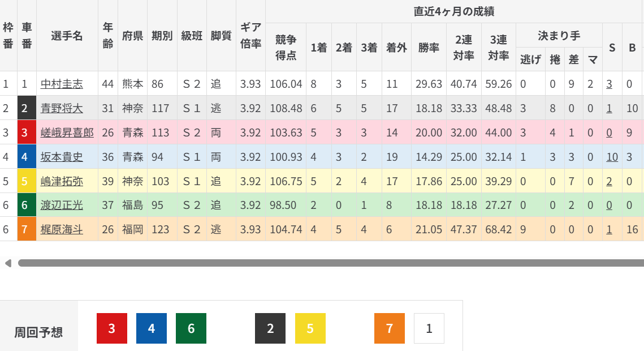Image resolution: width=644 pixels, height=351 pixels.
Task: Click the 競争得点 column header
Action: (x=286, y=47)
